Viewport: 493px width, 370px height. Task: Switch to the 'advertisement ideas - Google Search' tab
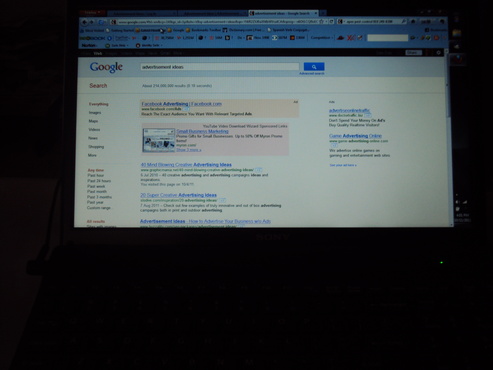pyautogui.click(x=283, y=13)
